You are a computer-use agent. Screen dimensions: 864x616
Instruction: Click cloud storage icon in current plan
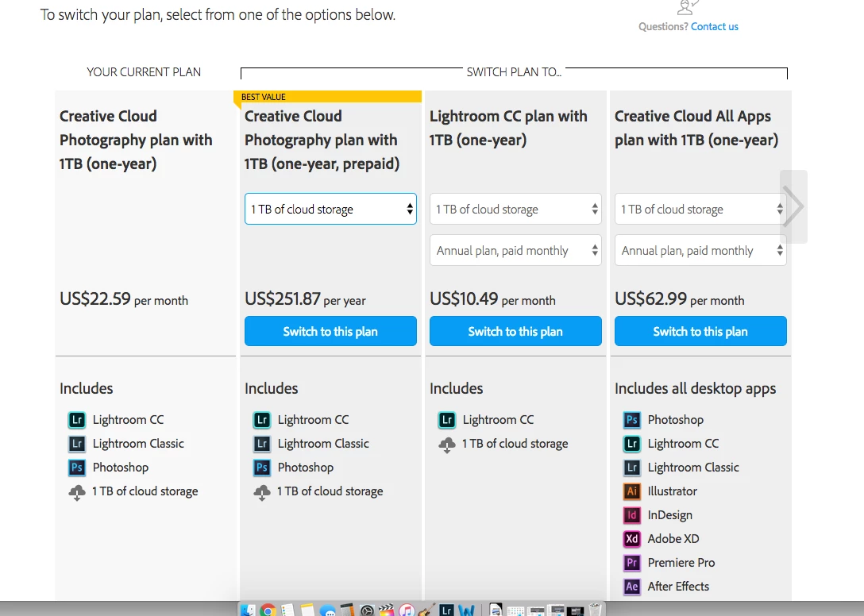click(76, 492)
